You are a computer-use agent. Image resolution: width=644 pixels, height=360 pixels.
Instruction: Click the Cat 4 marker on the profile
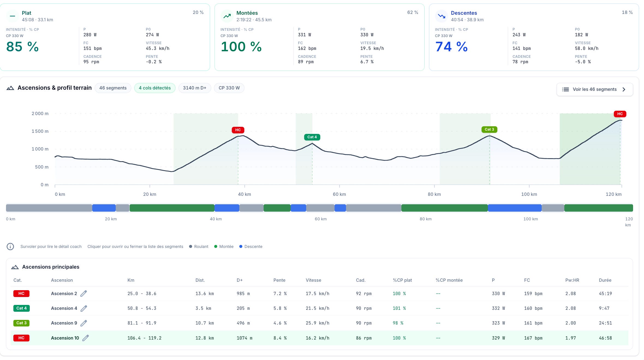[312, 137]
